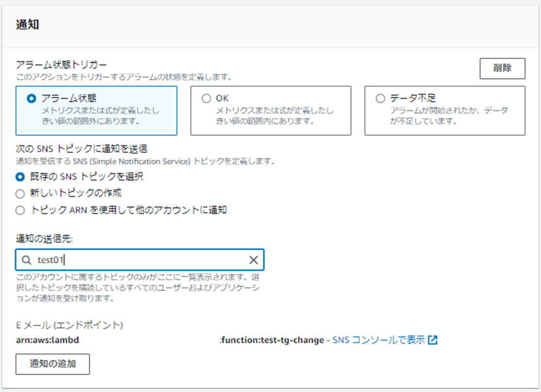
Task: Select the OK alarm state trigger
Action: click(206, 99)
